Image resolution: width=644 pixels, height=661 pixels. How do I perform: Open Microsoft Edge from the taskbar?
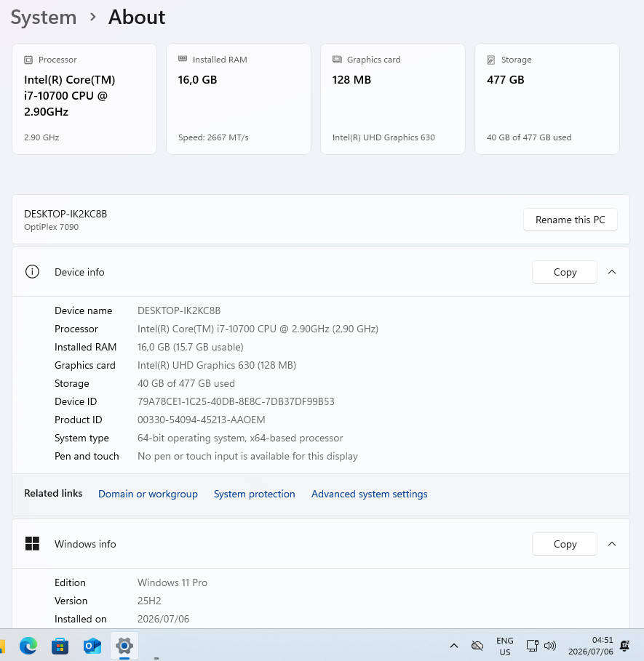click(x=28, y=646)
